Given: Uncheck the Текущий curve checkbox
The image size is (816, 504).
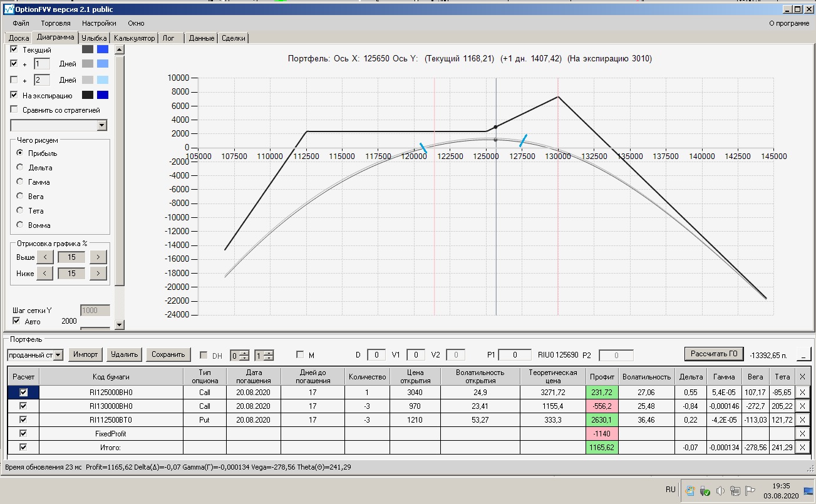Looking at the screenshot, I should click(14, 49).
